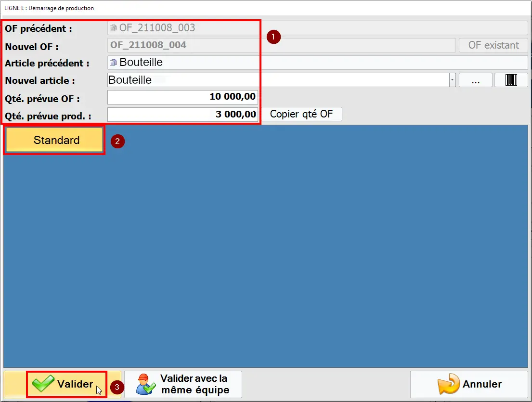The height and width of the screenshot is (402, 532).
Task: Click the Qté. prévue OF field
Action: click(182, 97)
